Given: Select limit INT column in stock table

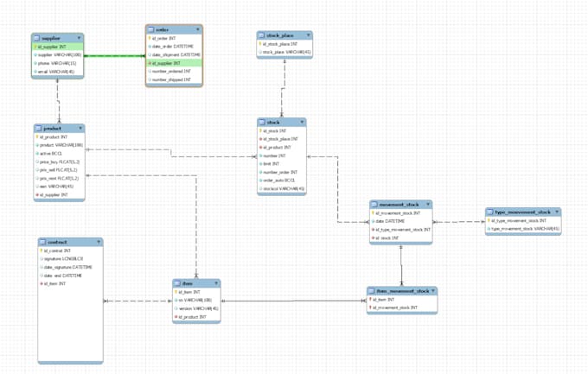Looking at the screenshot, I should tap(282, 164).
